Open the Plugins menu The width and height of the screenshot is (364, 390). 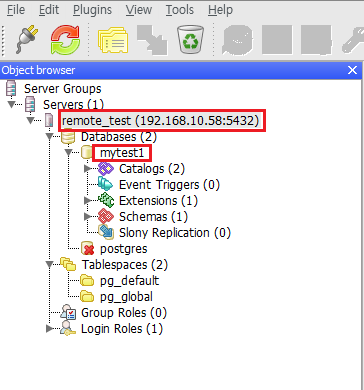pos(92,10)
